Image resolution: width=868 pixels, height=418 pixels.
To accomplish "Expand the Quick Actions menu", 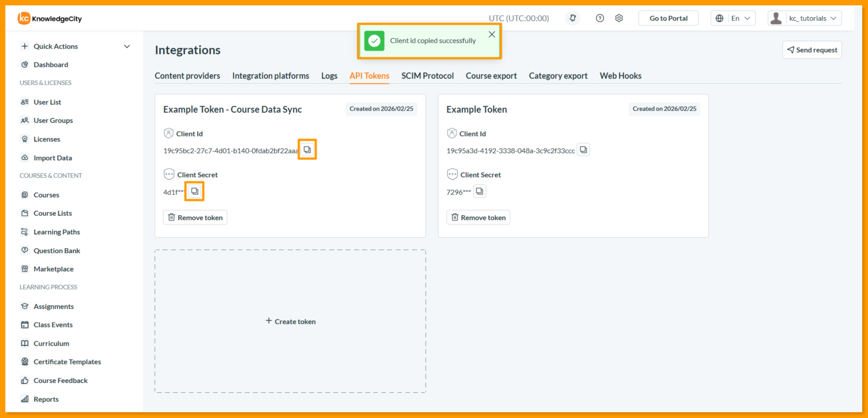I will [x=75, y=46].
